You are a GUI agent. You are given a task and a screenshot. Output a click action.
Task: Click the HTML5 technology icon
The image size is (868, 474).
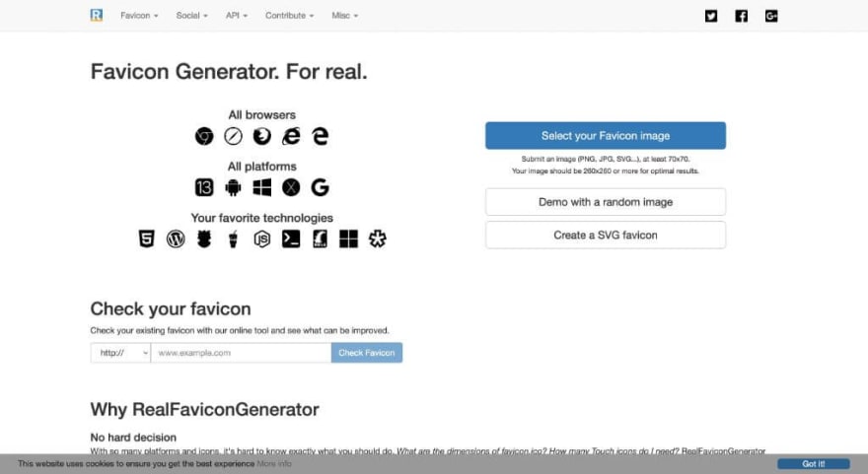tap(147, 238)
